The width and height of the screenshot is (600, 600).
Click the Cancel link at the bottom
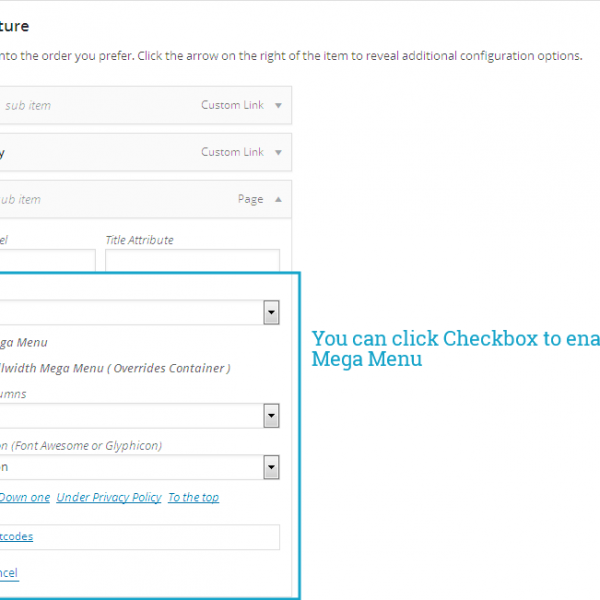pyautogui.click(x=8, y=573)
